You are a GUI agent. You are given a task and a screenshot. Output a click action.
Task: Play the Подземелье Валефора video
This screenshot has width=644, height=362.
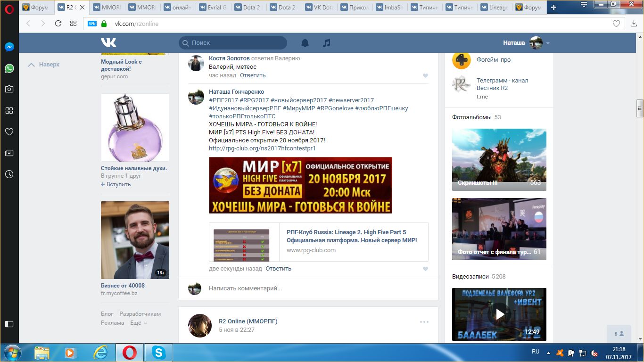click(499, 314)
